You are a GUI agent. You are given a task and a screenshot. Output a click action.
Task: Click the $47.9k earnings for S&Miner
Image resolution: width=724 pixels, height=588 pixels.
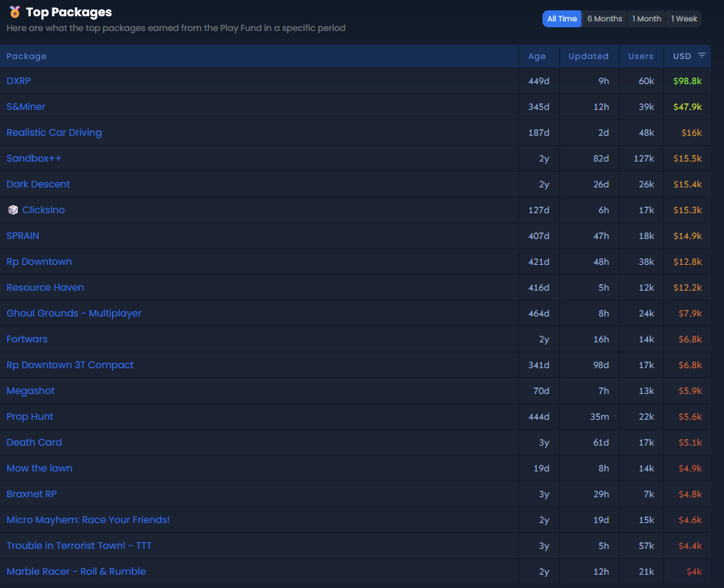[687, 107]
